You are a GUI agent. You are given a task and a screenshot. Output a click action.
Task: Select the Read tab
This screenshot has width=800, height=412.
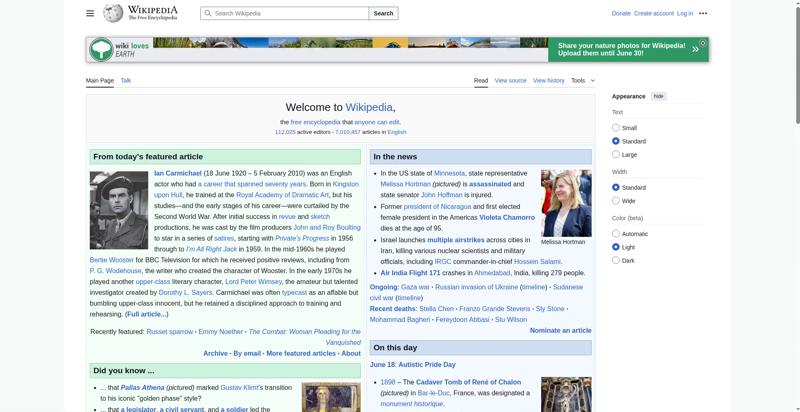pyautogui.click(x=481, y=81)
